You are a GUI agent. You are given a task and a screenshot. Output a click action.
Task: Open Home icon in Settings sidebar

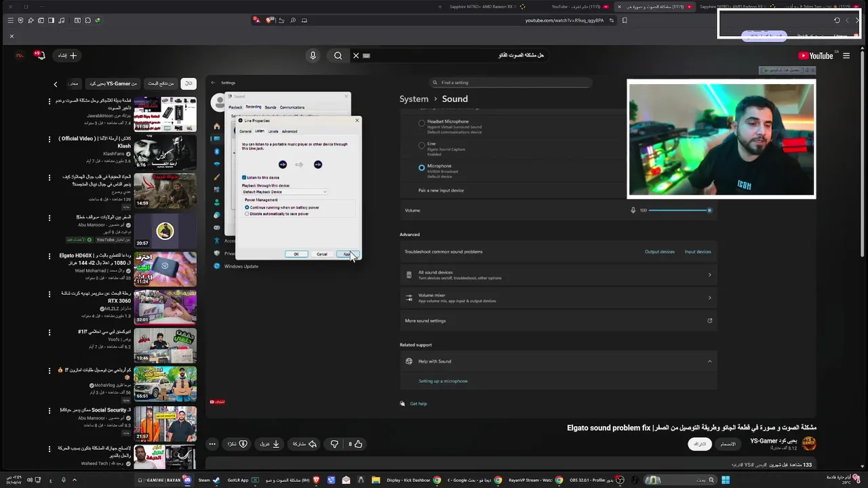pos(217,126)
